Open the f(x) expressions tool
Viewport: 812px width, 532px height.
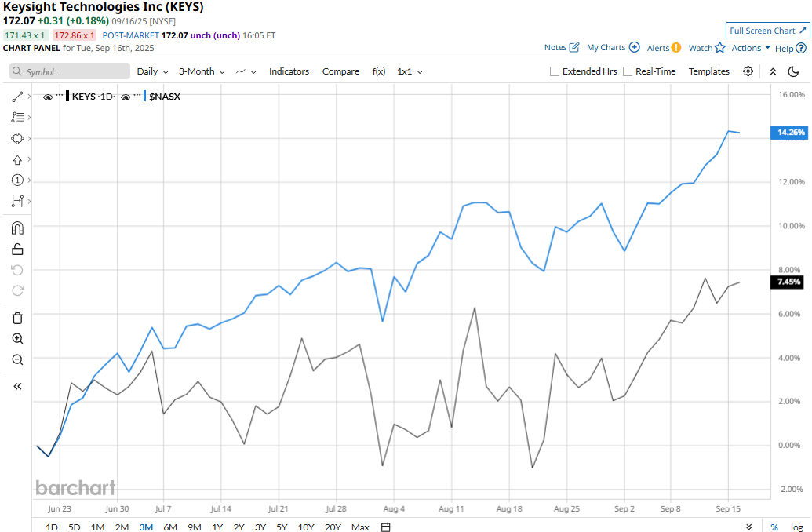[x=379, y=71]
